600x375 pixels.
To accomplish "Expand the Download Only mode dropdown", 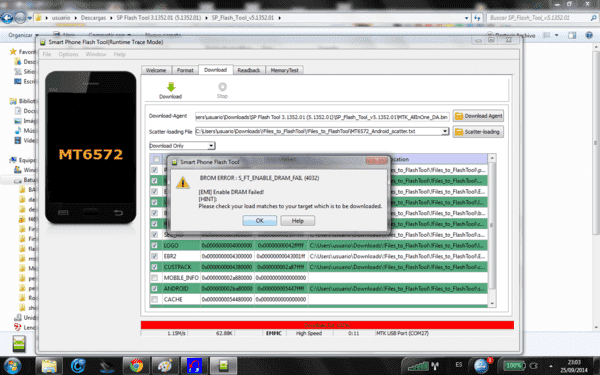I will tap(211, 146).
